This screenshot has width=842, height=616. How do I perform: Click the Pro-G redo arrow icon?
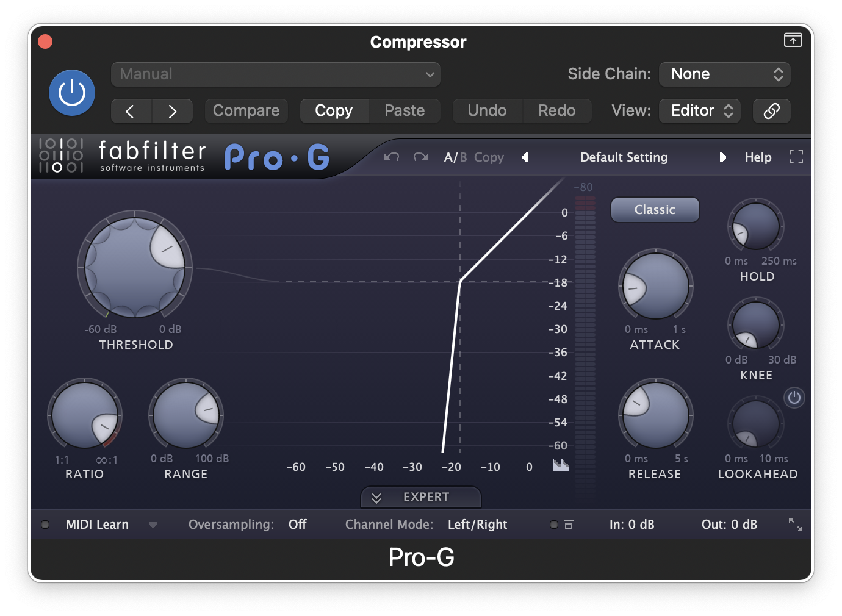pyautogui.click(x=421, y=157)
